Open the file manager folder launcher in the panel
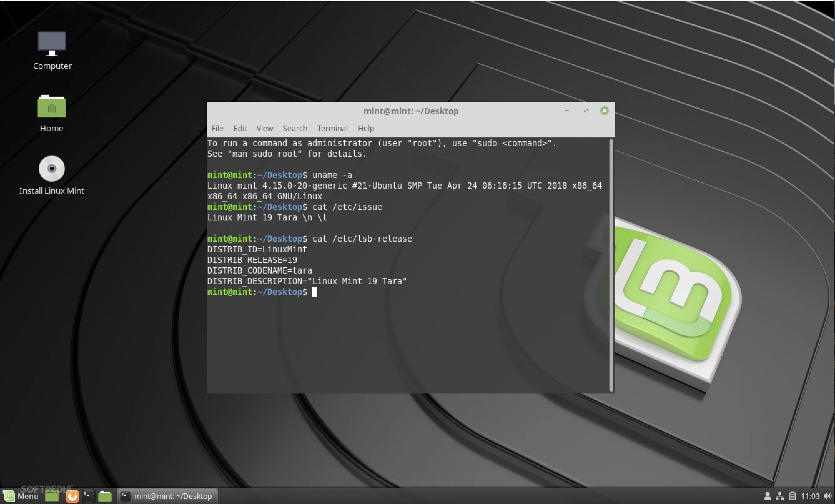 pos(105,496)
